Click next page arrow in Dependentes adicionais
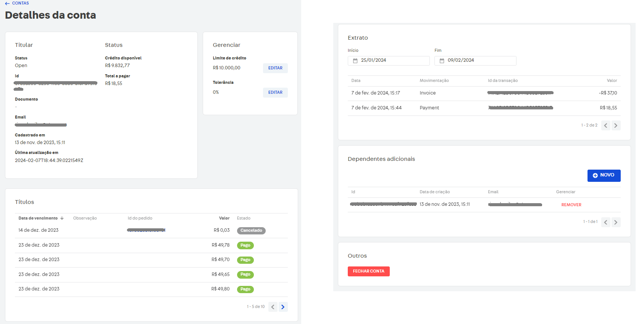 (x=616, y=222)
